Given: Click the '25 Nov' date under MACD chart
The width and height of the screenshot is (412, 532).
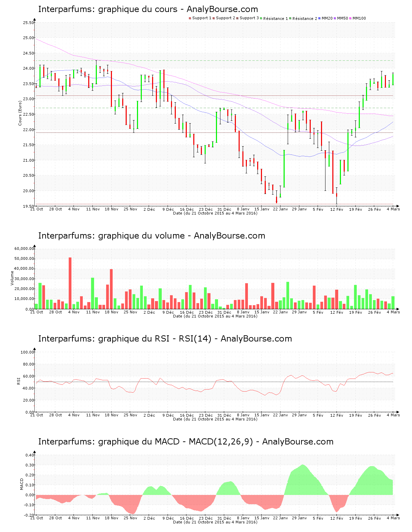Looking at the screenshot, I should pos(130,518).
